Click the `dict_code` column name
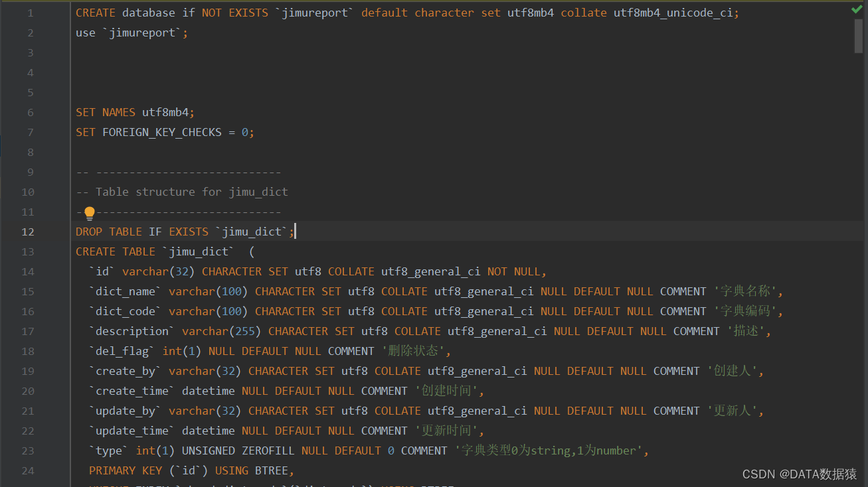868x487 pixels. (126, 311)
